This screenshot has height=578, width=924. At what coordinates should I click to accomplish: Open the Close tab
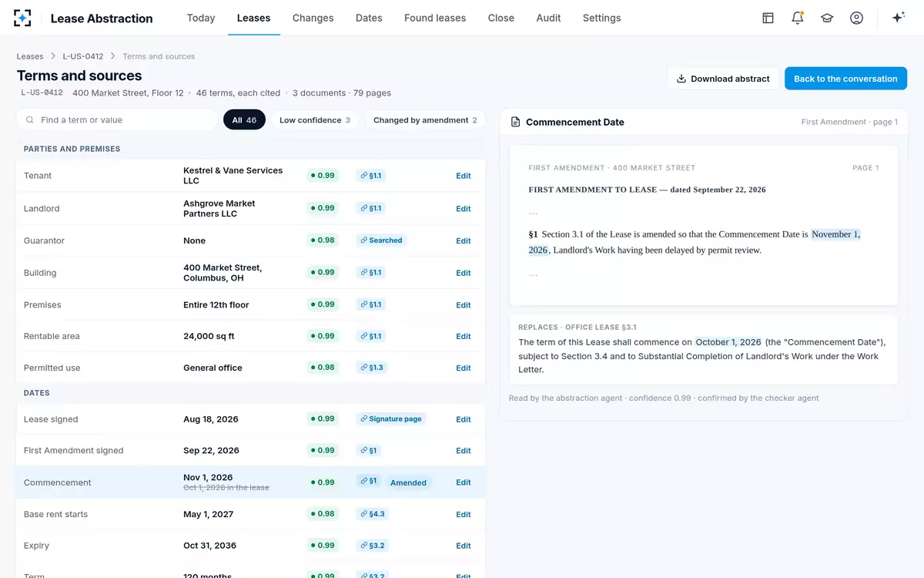tap(501, 18)
